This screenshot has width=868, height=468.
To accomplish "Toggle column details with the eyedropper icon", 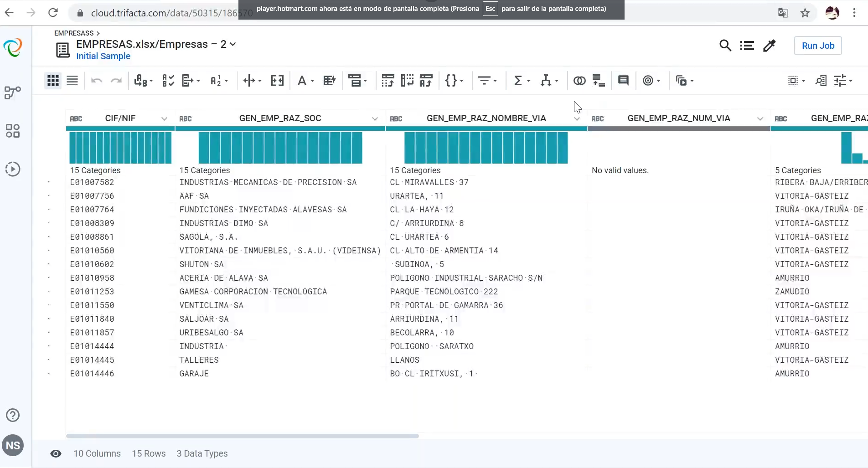I will coord(769,46).
